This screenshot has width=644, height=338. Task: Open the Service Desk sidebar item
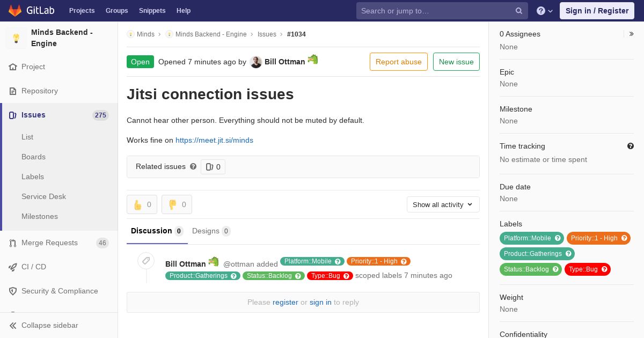click(x=43, y=197)
